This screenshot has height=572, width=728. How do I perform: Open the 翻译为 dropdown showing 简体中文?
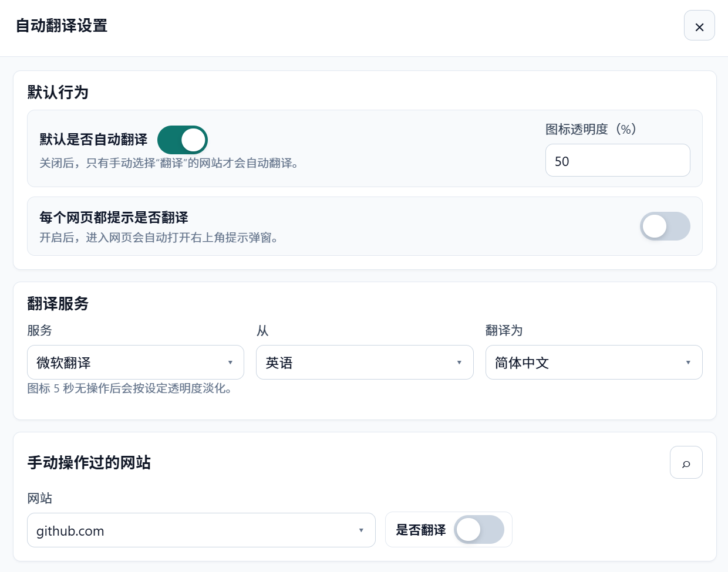click(594, 363)
